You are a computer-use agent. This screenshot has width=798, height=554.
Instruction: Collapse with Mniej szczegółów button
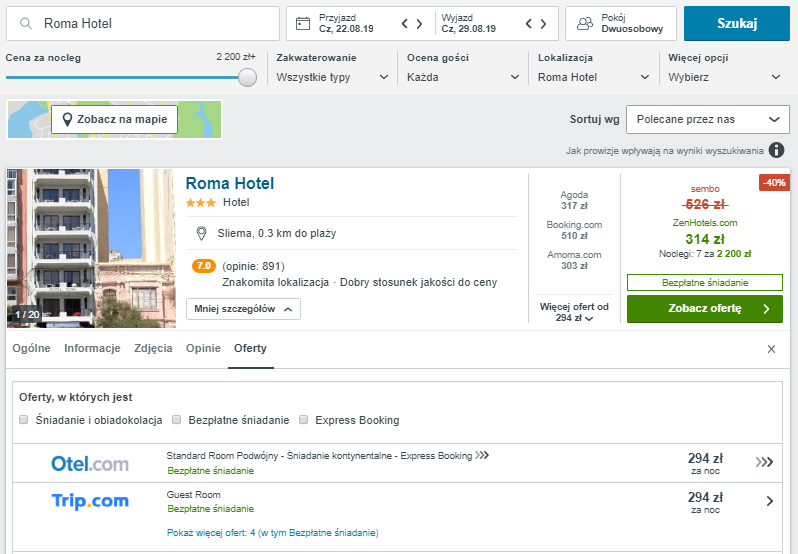click(x=243, y=309)
